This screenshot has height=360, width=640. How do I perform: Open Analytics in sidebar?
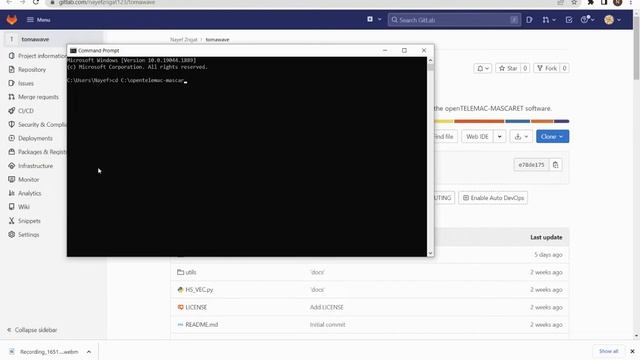(x=29, y=193)
